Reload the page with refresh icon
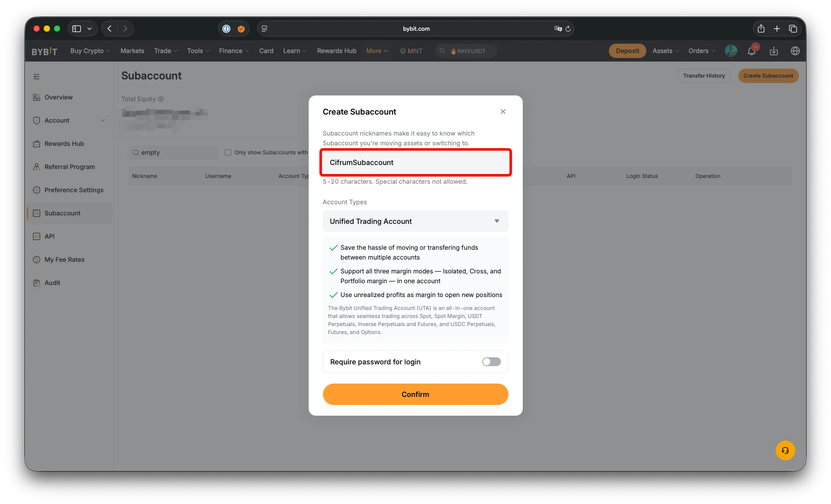Image resolution: width=831 pixels, height=504 pixels. [x=568, y=29]
